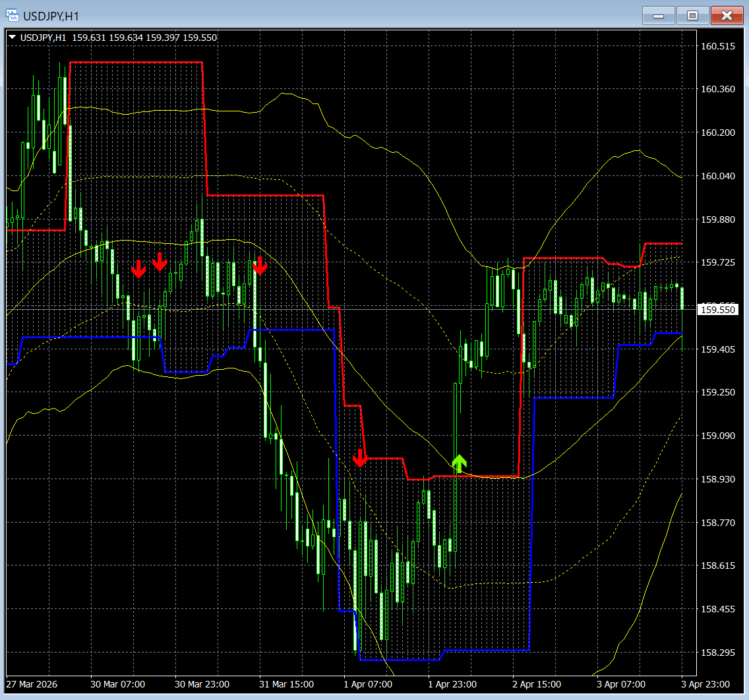Click the USDJPY,H1 window title text
This screenshot has width=749, height=700.
pyautogui.click(x=51, y=16)
